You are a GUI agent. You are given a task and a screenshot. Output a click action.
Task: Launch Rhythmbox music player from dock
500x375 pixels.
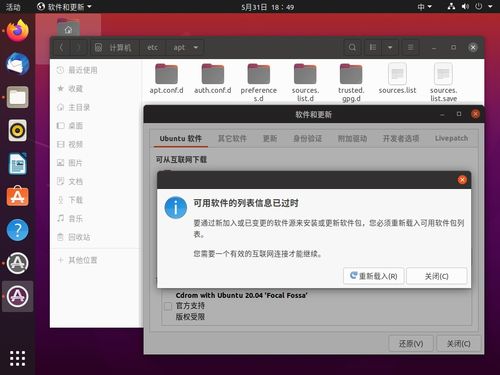point(18,130)
